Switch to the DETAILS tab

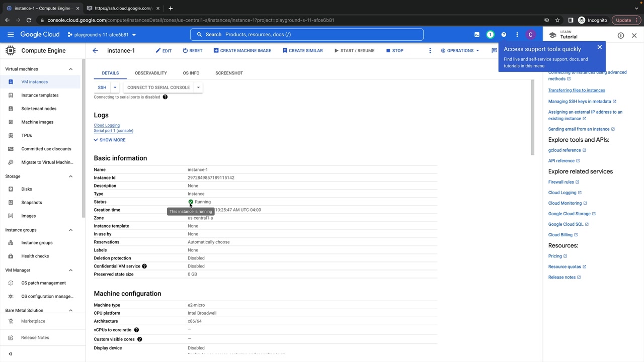(110, 73)
